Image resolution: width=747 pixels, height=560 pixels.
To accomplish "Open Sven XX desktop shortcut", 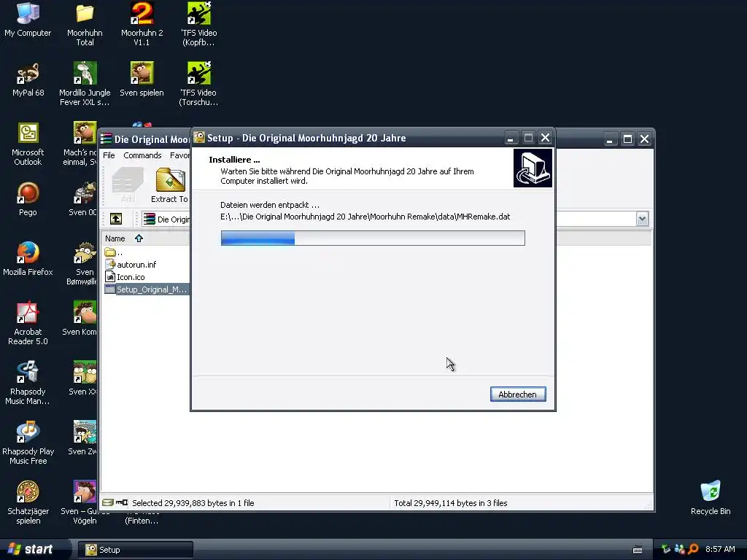I will (x=84, y=378).
